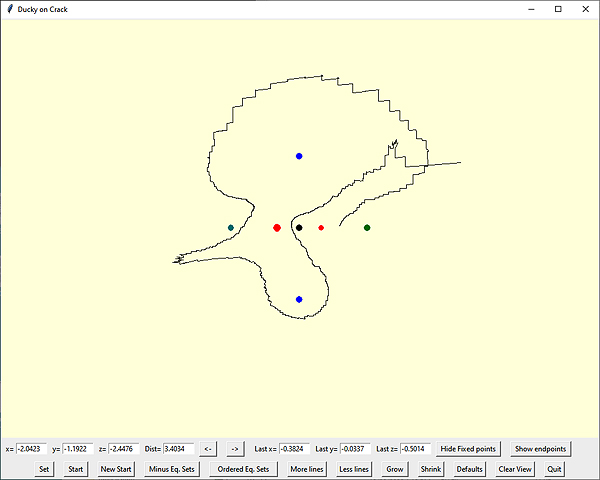Minimize the Ducky on Crack window
600x480 pixels.
point(531,9)
